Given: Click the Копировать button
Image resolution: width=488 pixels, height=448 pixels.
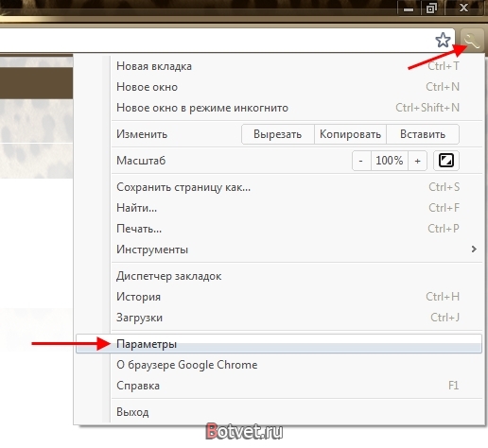Looking at the screenshot, I should point(350,134).
